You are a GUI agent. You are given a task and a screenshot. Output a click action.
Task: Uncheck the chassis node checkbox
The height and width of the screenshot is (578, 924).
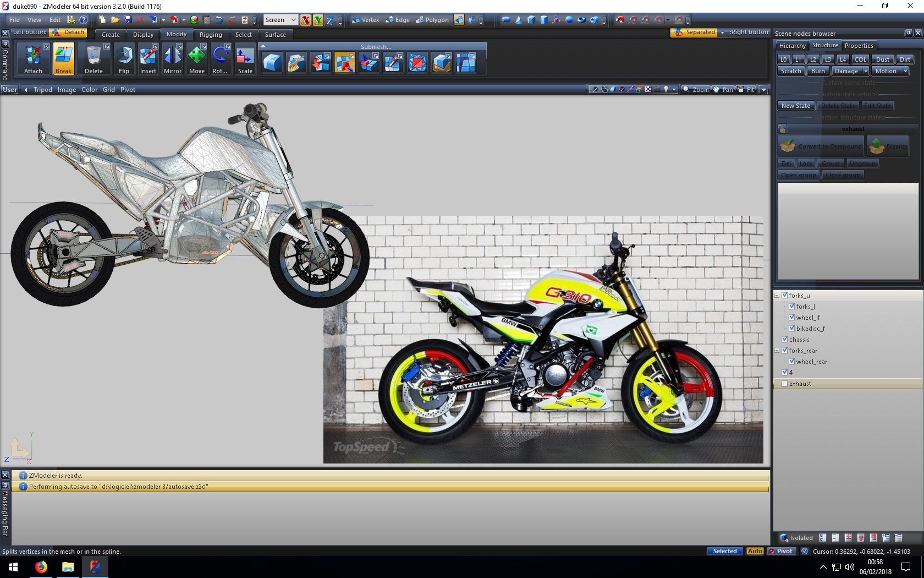tap(785, 339)
